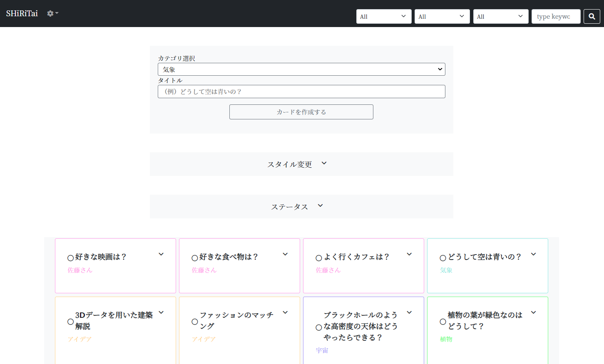Click the SHiRiTai brand link

tap(22, 13)
